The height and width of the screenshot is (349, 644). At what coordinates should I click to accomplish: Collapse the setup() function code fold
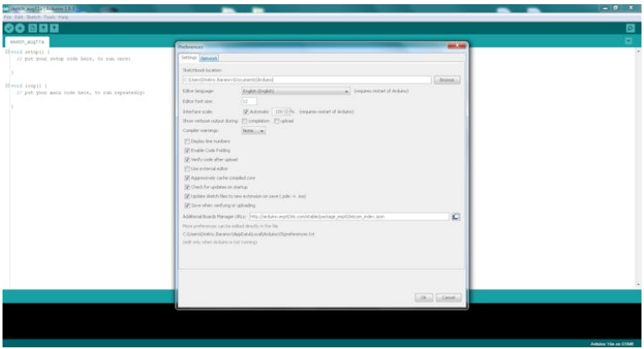pyautogui.click(x=7, y=51)
